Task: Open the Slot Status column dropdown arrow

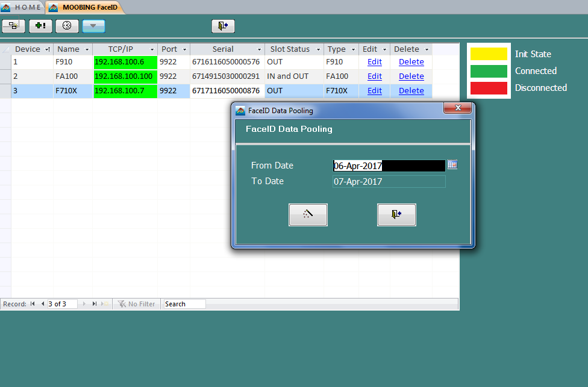Action: click(317, 49)
